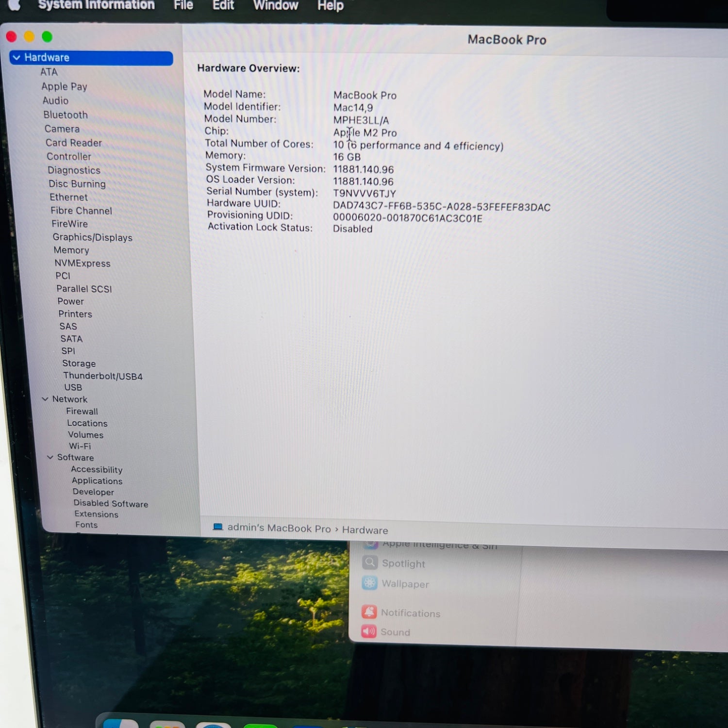
Task: Open the File menu
Action: 183,5
